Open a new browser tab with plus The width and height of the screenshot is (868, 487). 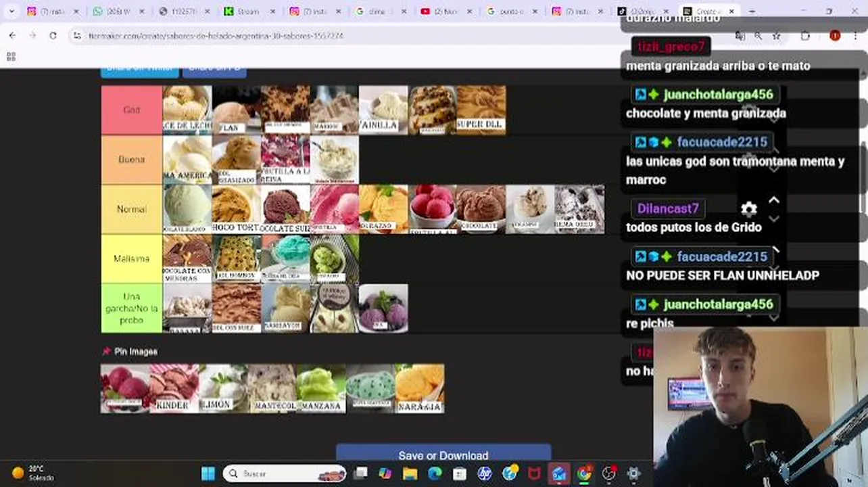coord(750,11)
